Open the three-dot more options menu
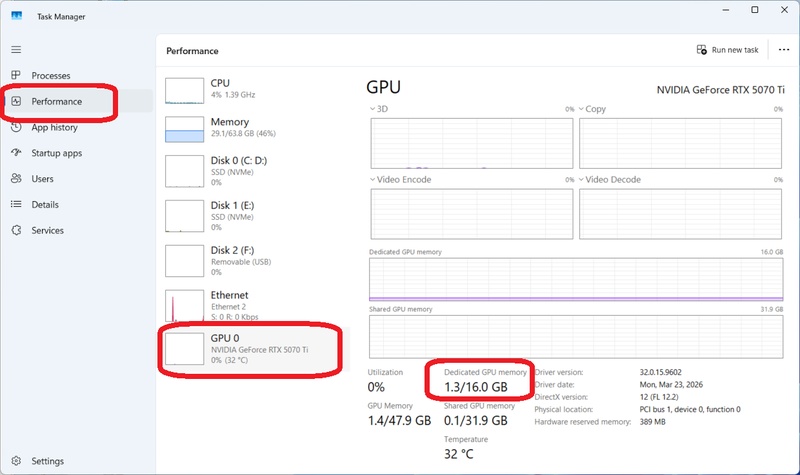This screenshot has width=800, height=475. point(783,50)
